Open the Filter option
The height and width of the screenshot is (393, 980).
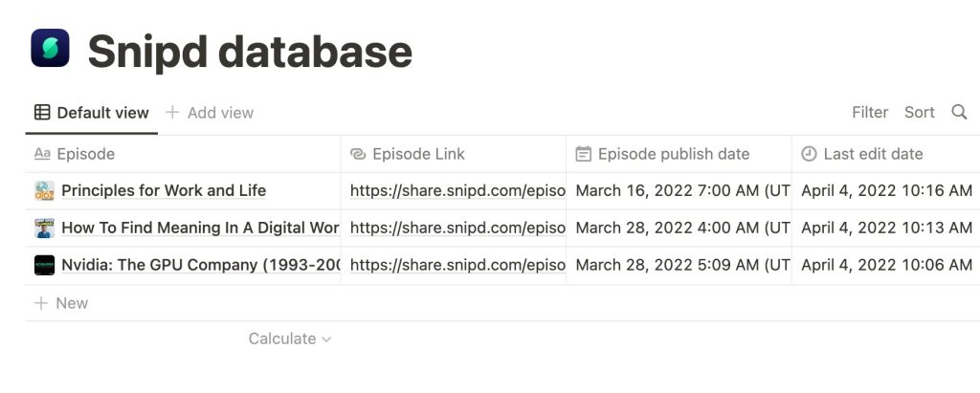click(869, 113)
